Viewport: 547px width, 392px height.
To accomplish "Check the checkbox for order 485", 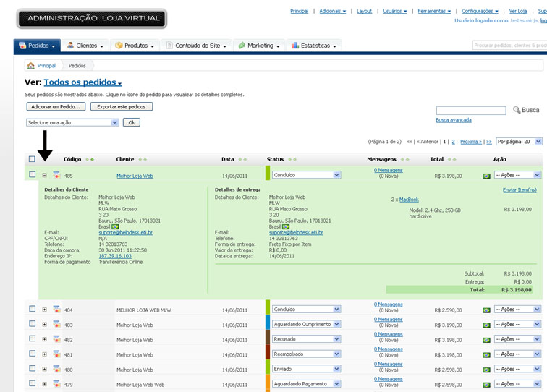I will (x=32, y=174).
